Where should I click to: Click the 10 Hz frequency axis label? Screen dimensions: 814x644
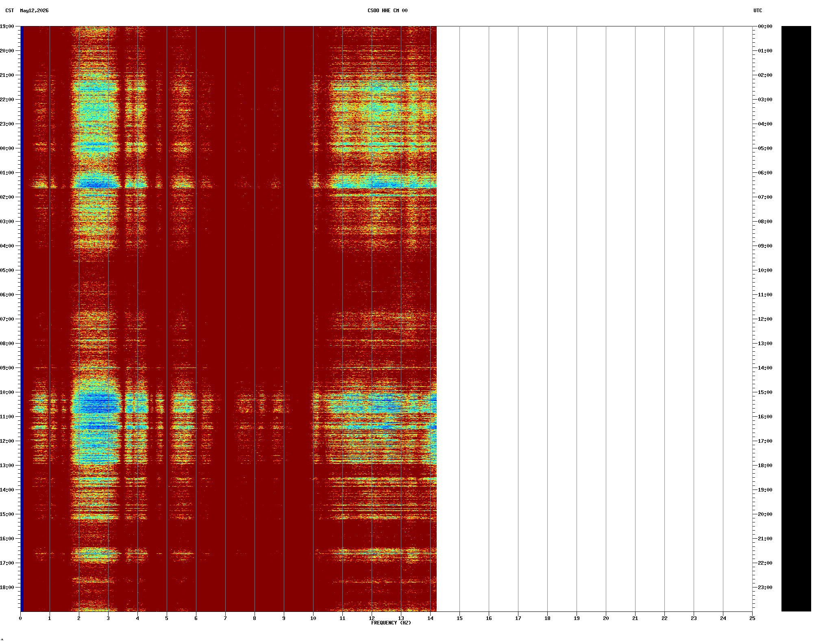313,618
